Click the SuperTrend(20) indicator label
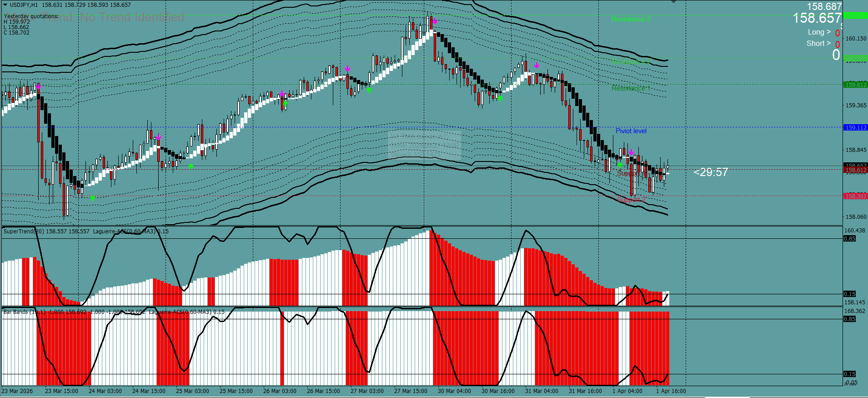The height and width of the screenshot is (398, 868). coord(24,232)
